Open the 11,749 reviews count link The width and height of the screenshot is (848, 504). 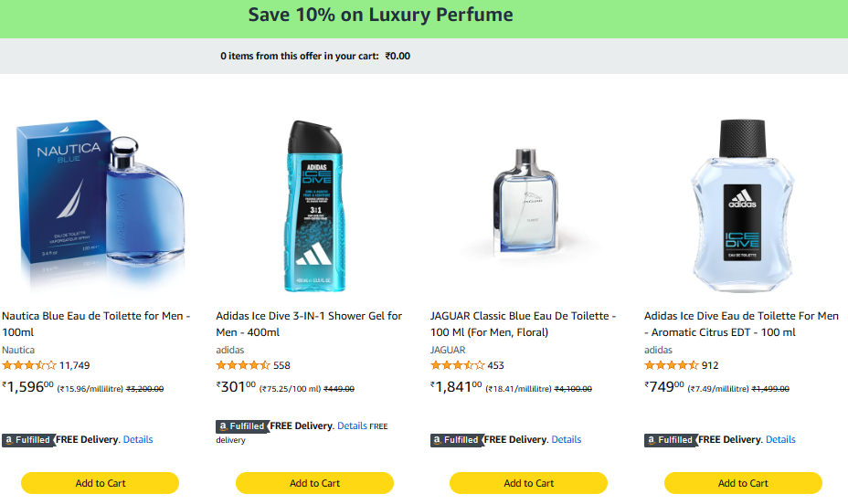pyautogui.click(x=75, y=365)
